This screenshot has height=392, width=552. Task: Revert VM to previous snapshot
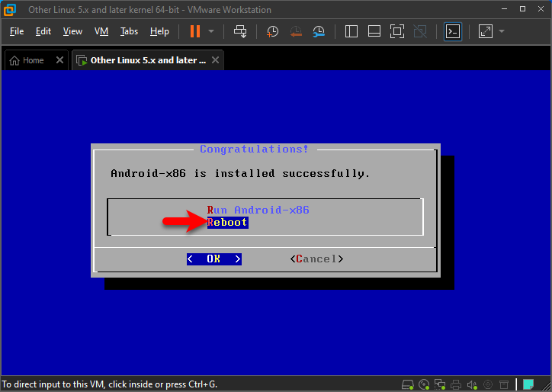coord(296,31)
